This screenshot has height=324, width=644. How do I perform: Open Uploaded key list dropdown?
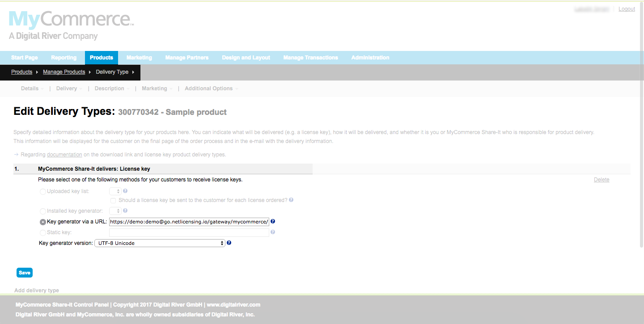[115, 191]
